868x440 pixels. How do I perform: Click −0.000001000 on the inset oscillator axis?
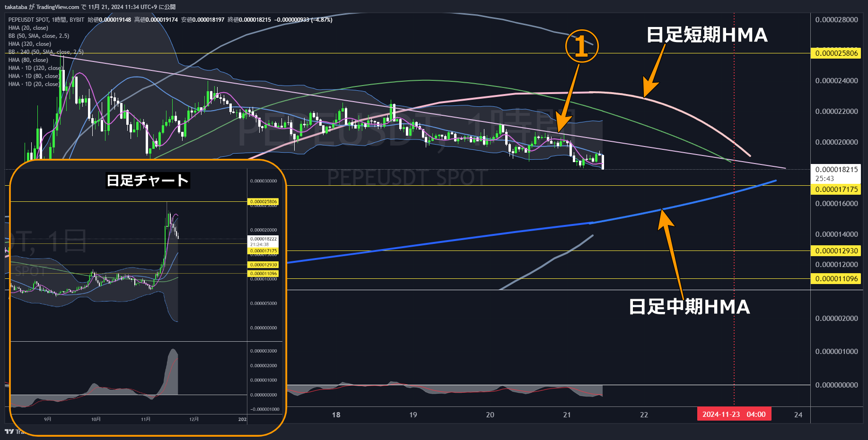(x=264, y=409)
